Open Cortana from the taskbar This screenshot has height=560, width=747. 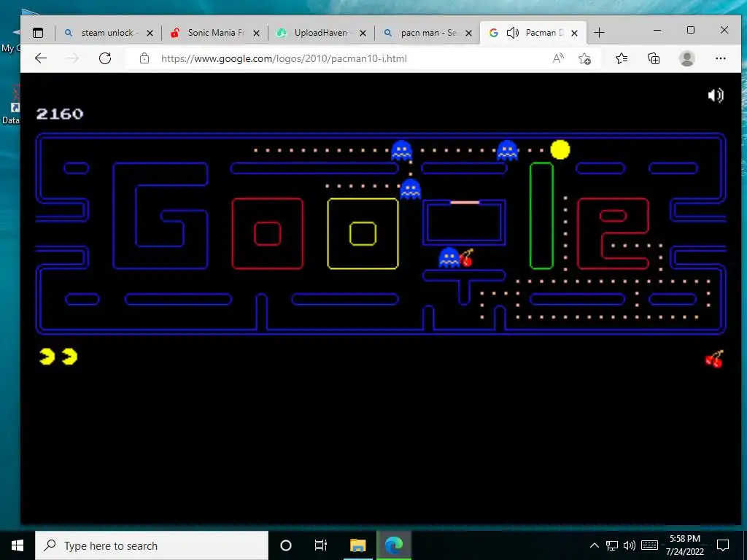click(x=286, y=545)
